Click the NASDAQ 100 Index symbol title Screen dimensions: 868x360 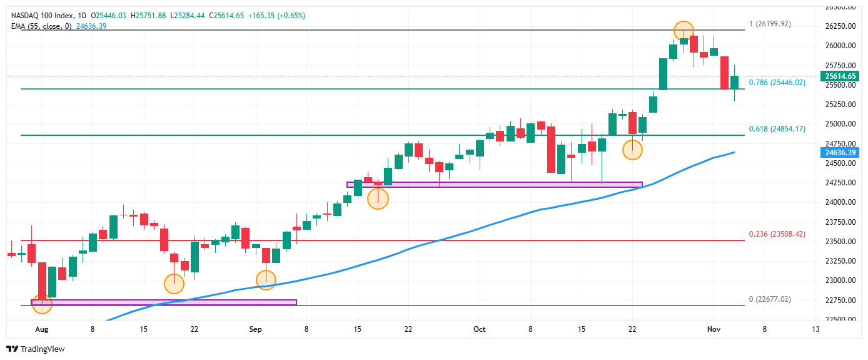point(39,15)
